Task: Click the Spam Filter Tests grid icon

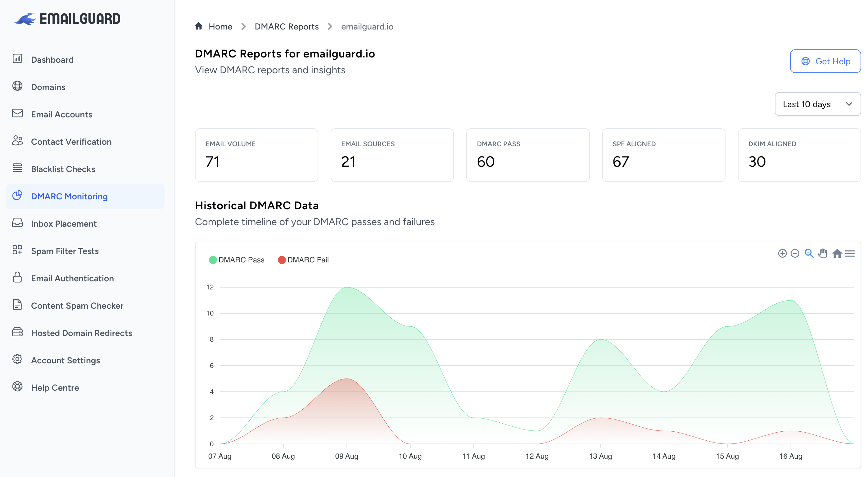Action: tap(17, 250)
